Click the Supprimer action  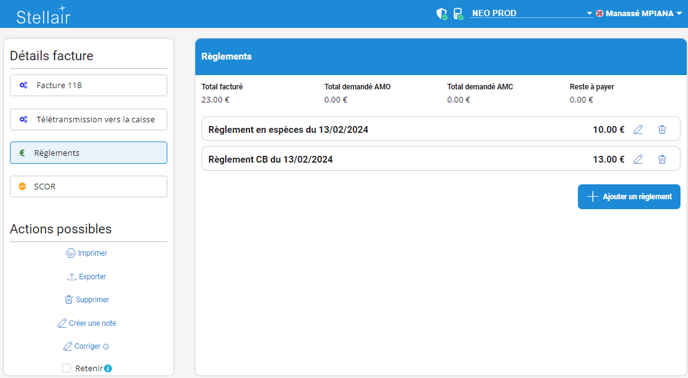86,300
